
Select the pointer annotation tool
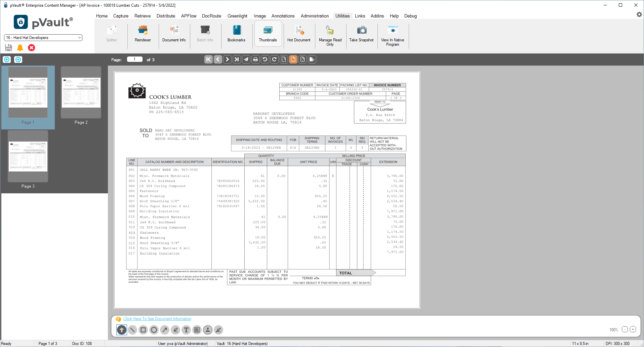pyautogui.click(x=122, y=330)
